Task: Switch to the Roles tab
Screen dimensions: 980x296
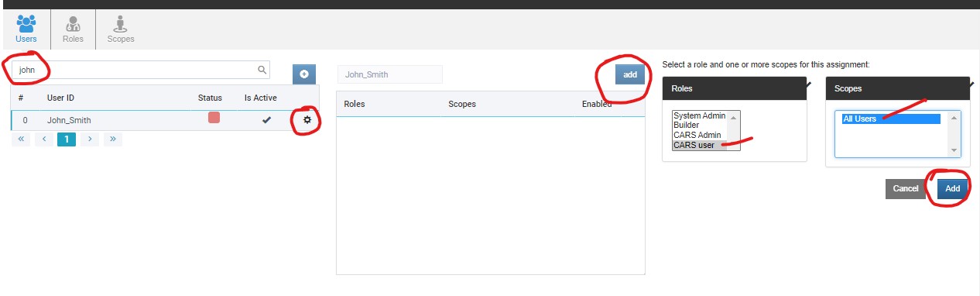Action: tap(73, 23)
